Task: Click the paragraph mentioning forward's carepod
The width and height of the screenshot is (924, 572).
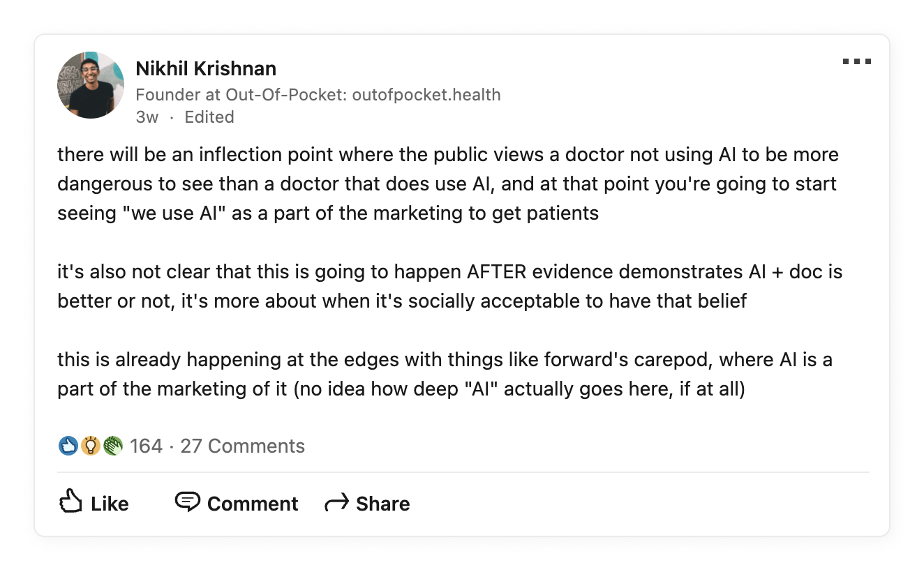Action: [444, 375]
